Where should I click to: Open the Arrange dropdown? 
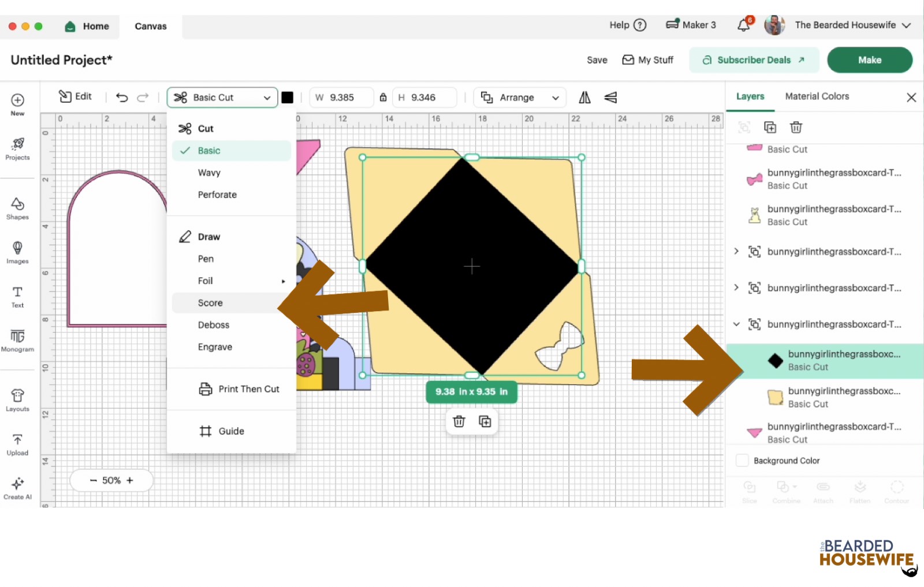pyautogui.click(x=520, y=98)
